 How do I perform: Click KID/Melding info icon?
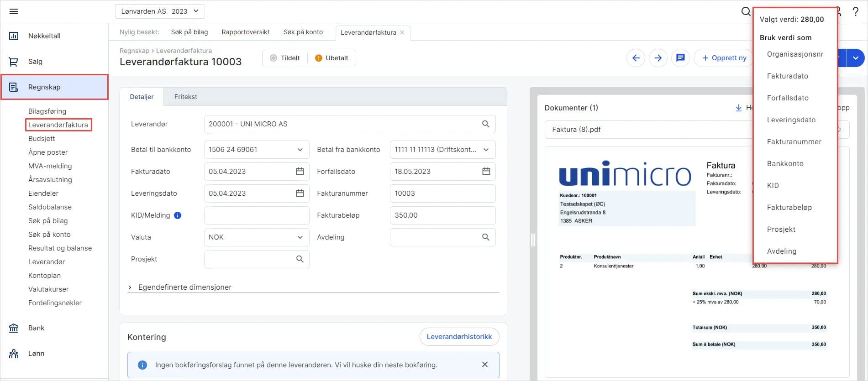pyautogui.click(x=178, y=215)
